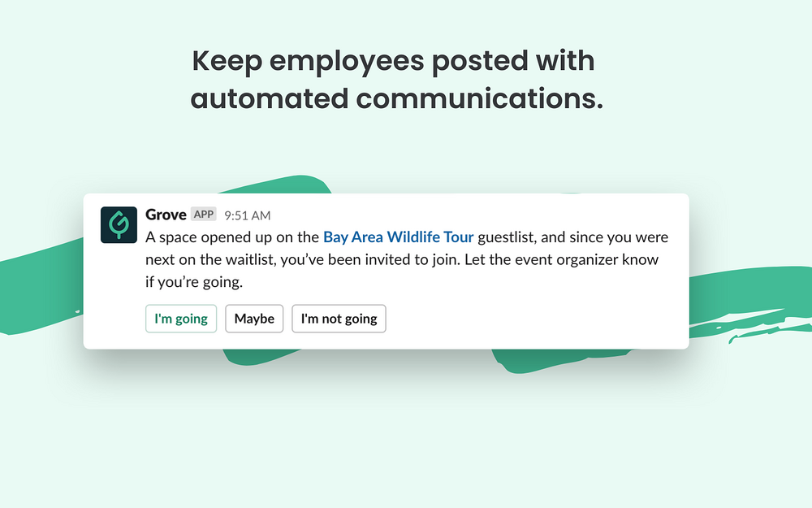The image size is (812, 508).
Task: Select the "I'm going" button
Action: 181,319
